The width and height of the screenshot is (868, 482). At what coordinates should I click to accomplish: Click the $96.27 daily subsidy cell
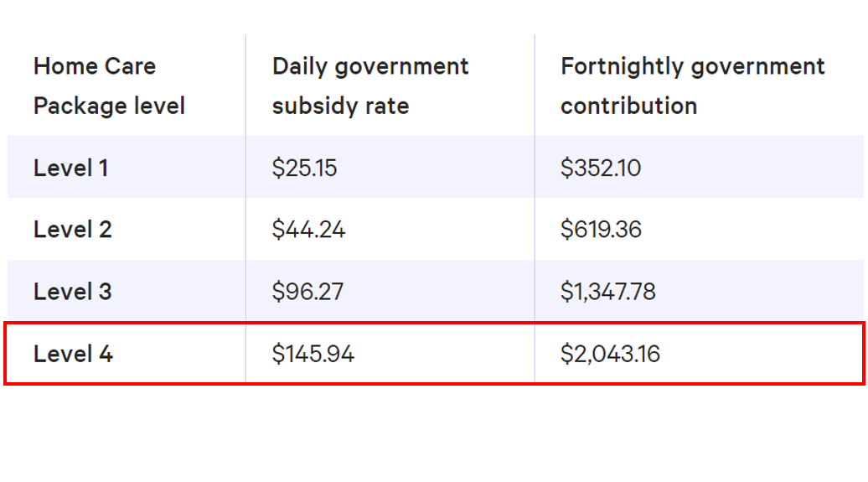(x=307, y=292)
